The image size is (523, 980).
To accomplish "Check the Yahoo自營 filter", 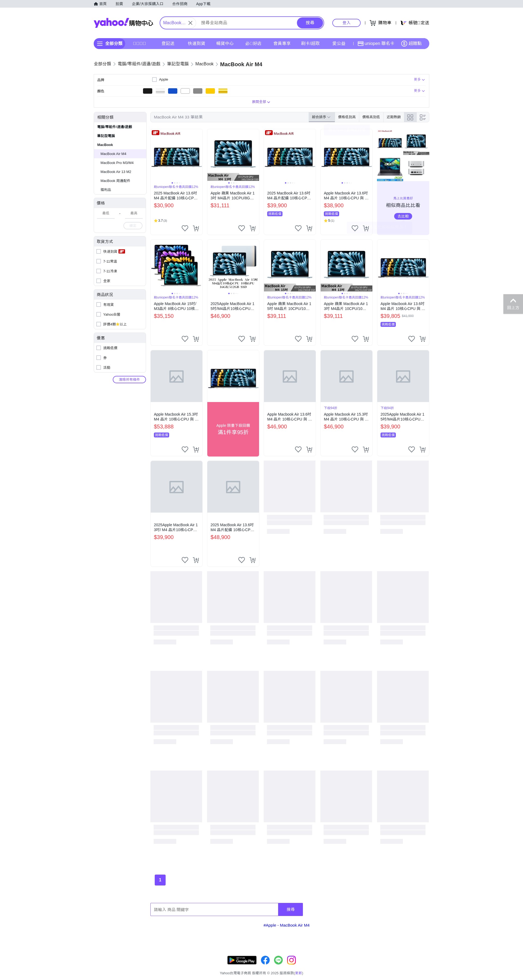I will (99, 314).
